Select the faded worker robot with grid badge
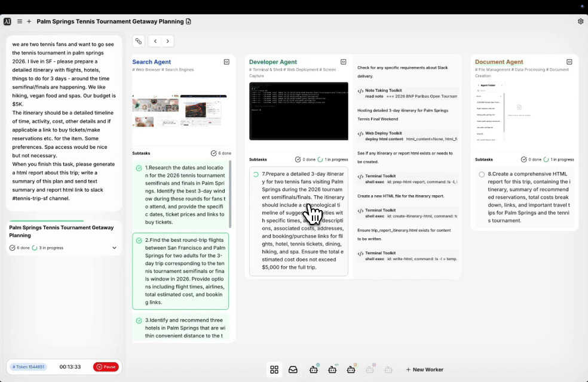The image size is (588, 382). coord(370,369)
